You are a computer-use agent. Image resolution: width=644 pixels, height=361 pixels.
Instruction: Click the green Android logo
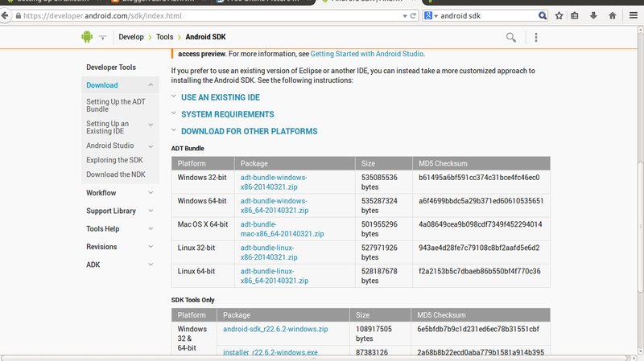[87, 37]
